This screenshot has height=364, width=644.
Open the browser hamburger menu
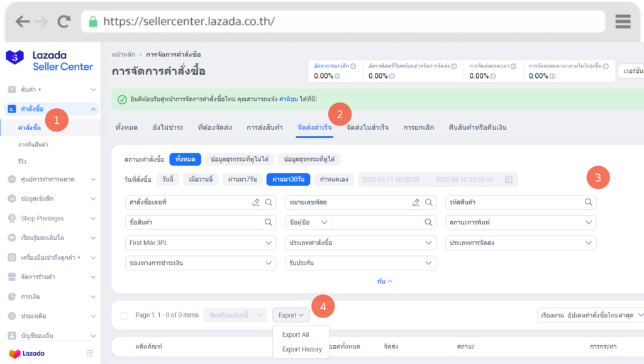623,21
